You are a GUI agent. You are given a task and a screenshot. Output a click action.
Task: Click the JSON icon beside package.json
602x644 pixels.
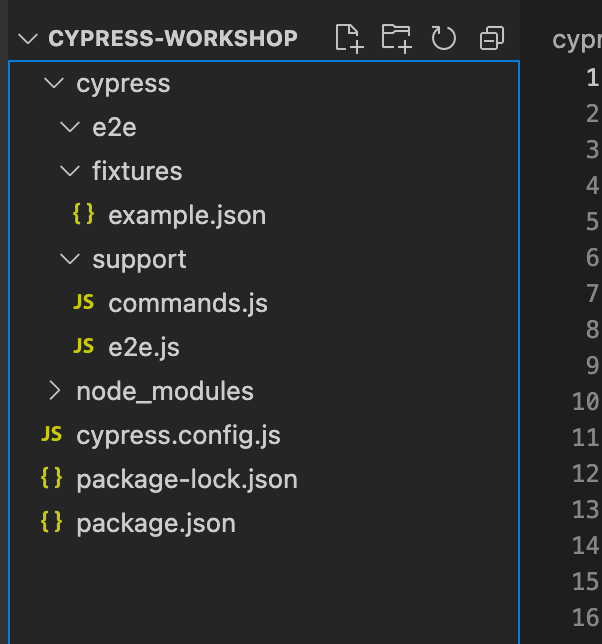(x=51, y=522)
